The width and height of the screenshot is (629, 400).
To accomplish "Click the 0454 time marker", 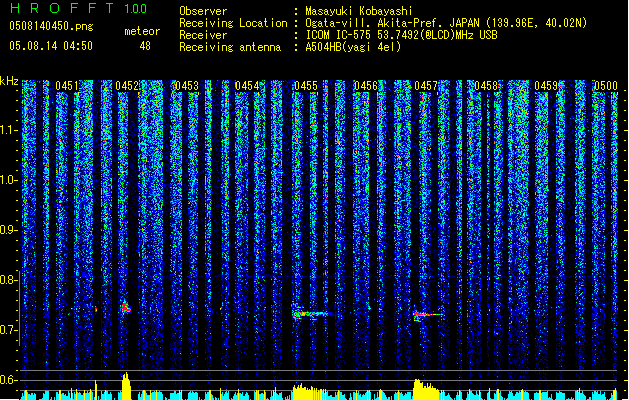I will click(247, 86).
